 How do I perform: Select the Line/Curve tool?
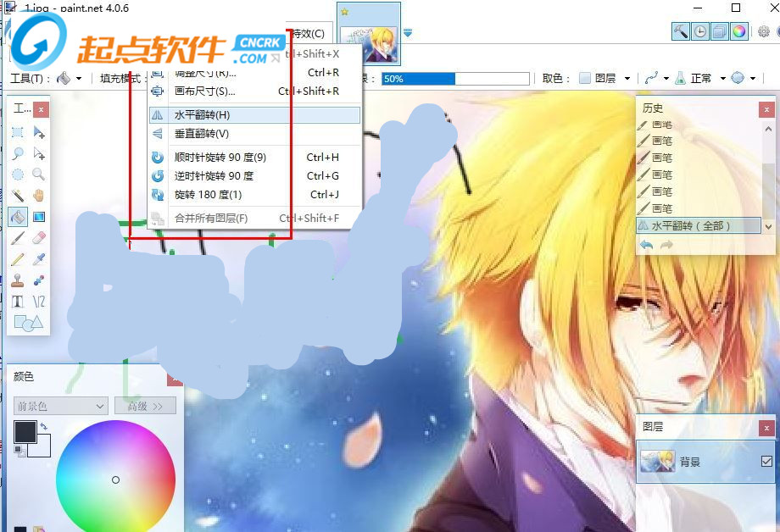[x=39, y=302]
